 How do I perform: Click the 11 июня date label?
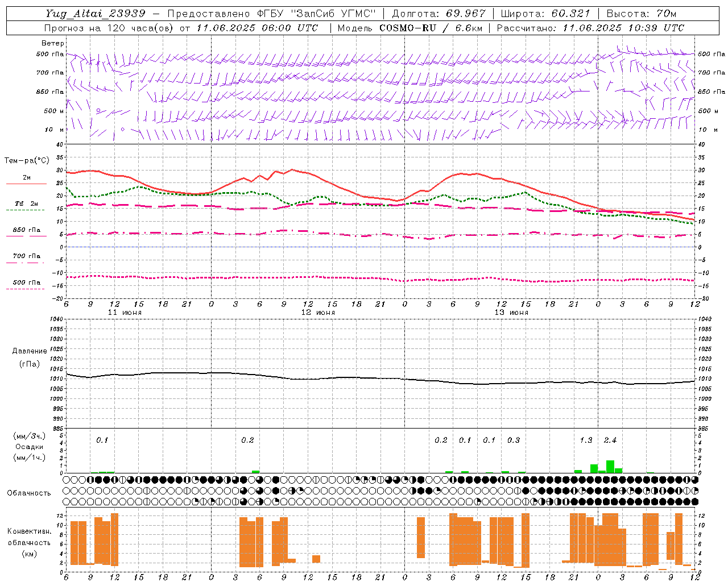point(125,313)
